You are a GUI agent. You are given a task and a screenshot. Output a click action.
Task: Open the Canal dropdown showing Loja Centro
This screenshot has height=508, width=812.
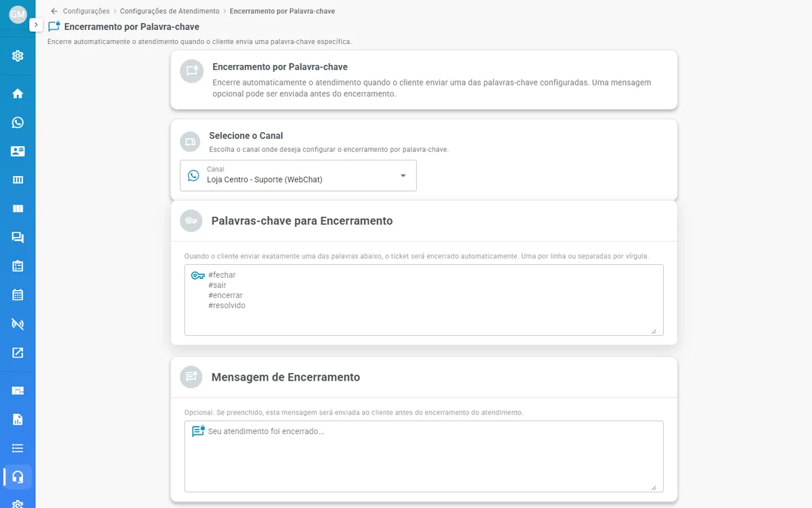(x=298, y=175)
